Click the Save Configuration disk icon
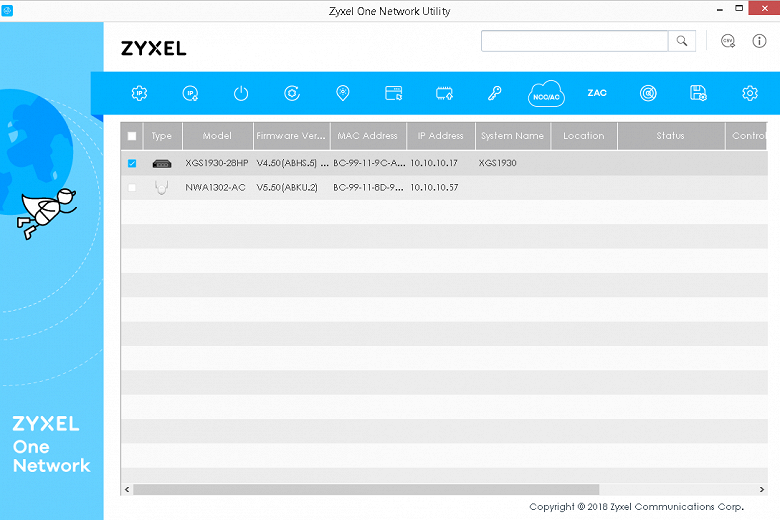780x520 pixels. tap(698, 93)
